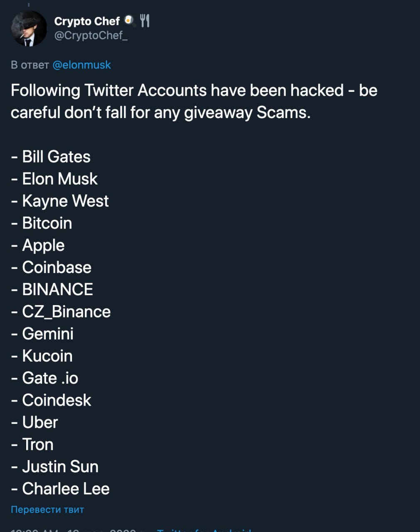Open the @elonmusk reply mention
Viewport: 420px width, 532px height.
click(x=82, y=65)
